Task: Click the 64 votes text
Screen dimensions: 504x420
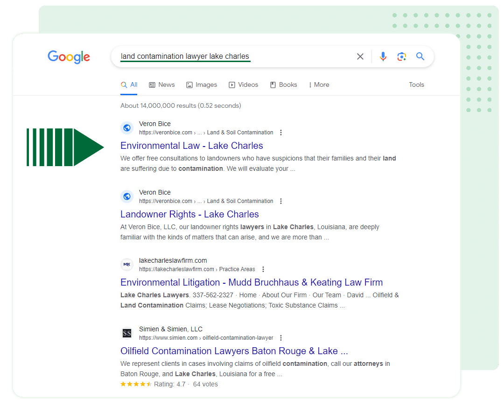Action: pyautogui.click(x=205, y=385)
